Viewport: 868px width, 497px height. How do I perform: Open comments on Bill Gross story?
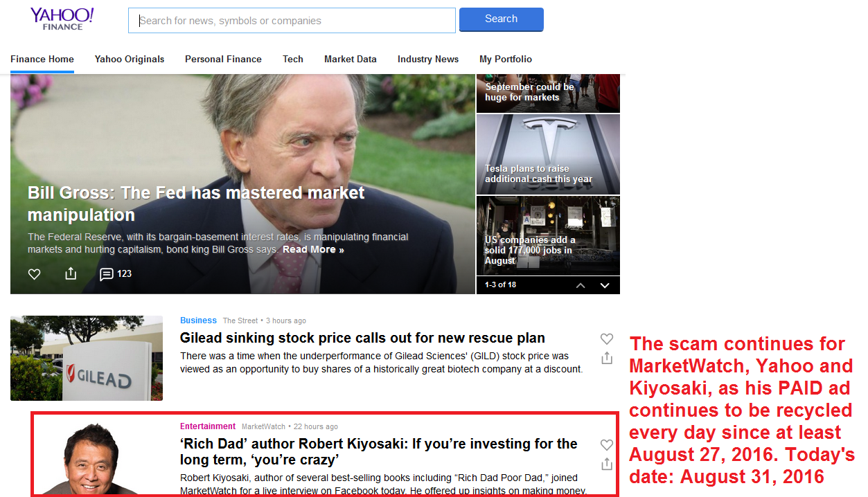115,274
